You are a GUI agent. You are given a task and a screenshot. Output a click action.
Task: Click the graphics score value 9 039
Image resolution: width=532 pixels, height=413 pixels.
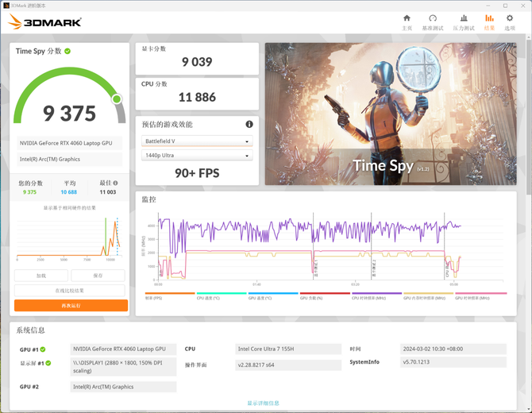coord(197,62)
